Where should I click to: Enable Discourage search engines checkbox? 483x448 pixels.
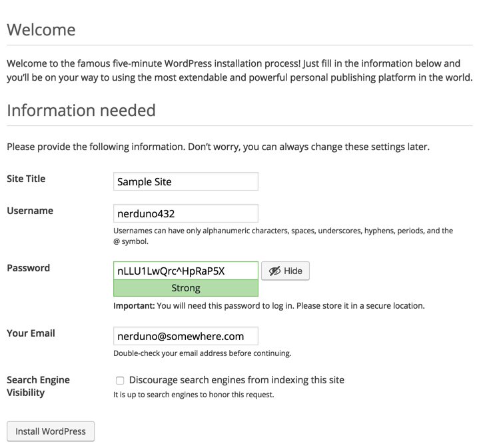120,380
